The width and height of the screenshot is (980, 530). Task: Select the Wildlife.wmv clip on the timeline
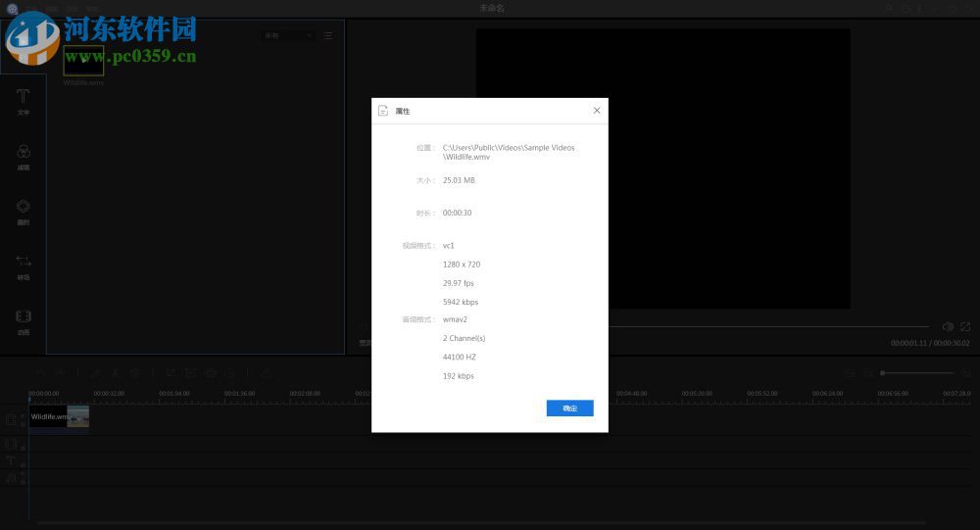tap(60, 417)
